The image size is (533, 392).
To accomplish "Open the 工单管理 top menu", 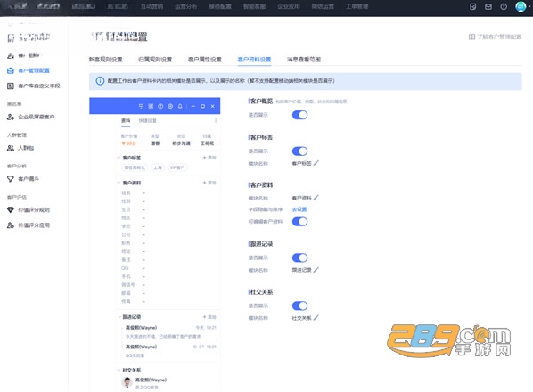I will [x=357, y=6].
